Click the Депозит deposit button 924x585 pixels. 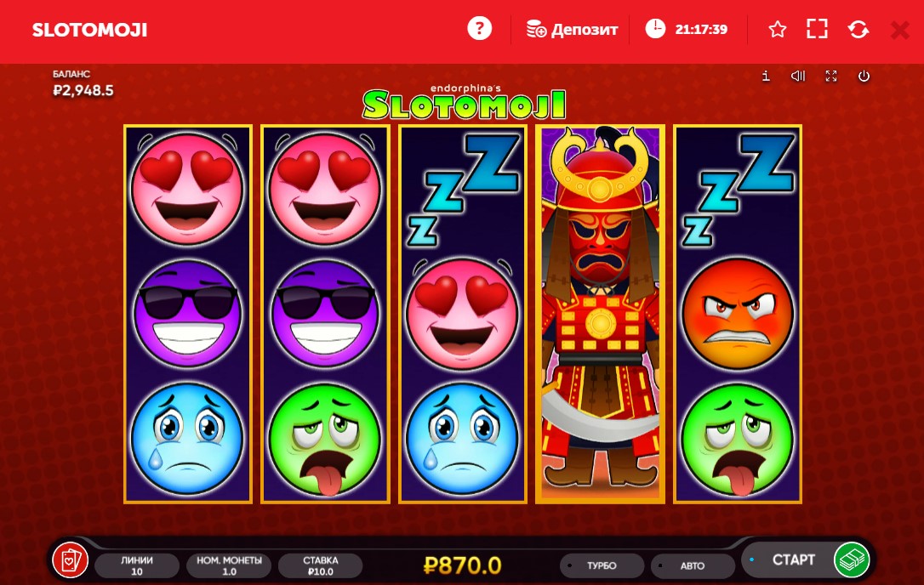(572, 30)
